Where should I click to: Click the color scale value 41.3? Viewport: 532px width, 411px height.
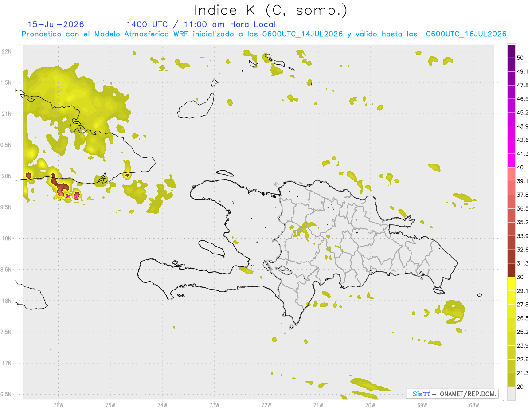point(523,154)
